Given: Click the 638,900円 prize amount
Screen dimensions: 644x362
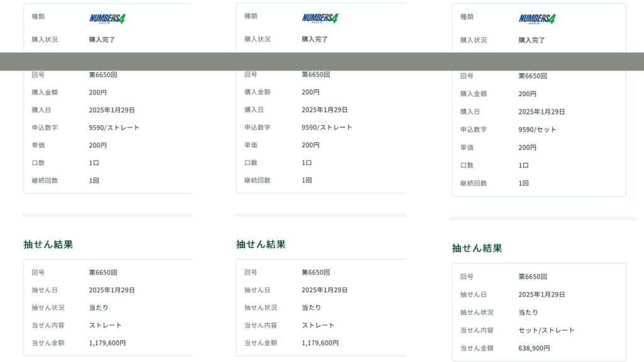Looking at the screenshot, I should click(534, 348).
